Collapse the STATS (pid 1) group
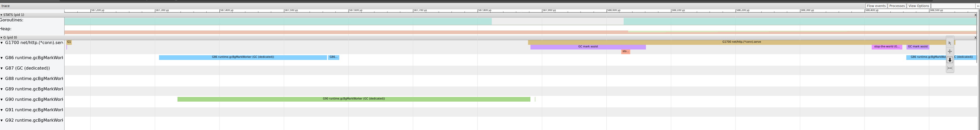The height and width of the screenshot is (130, 980). click(x=2, y=15)
